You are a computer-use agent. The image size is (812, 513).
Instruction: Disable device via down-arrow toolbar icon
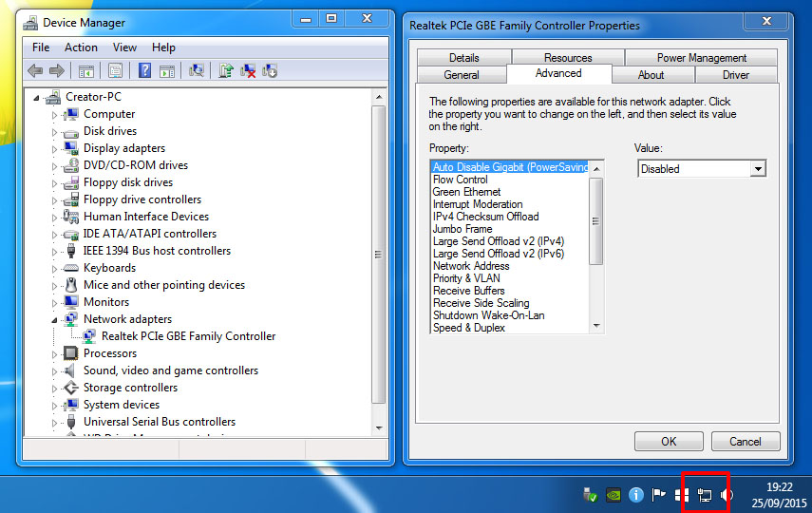point(270,71)
